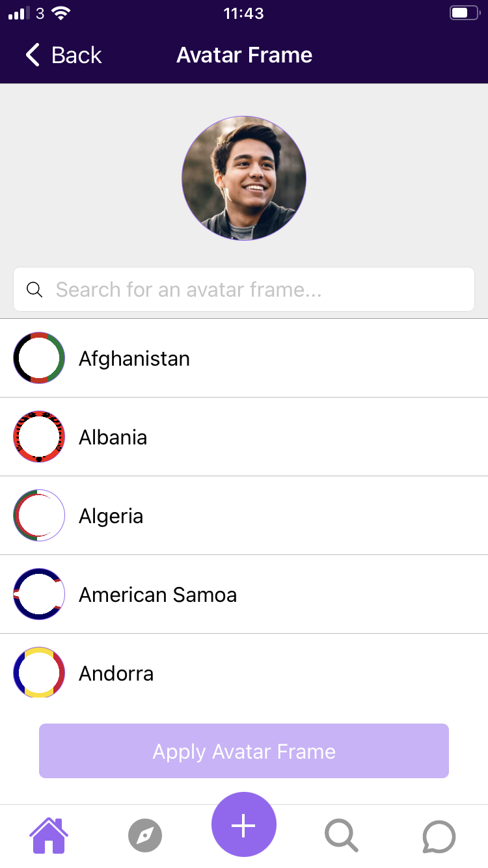The height and width of the screenshot is (868, 488).
Task: Open the chat bubble messages icon
Action: [439, 836]
